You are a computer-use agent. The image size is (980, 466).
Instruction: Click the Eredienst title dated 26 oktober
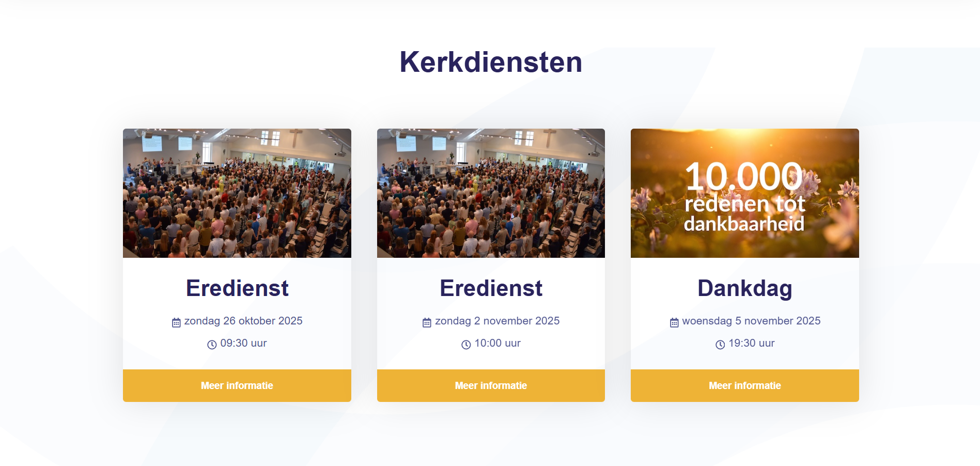click(x=237, y=288)
